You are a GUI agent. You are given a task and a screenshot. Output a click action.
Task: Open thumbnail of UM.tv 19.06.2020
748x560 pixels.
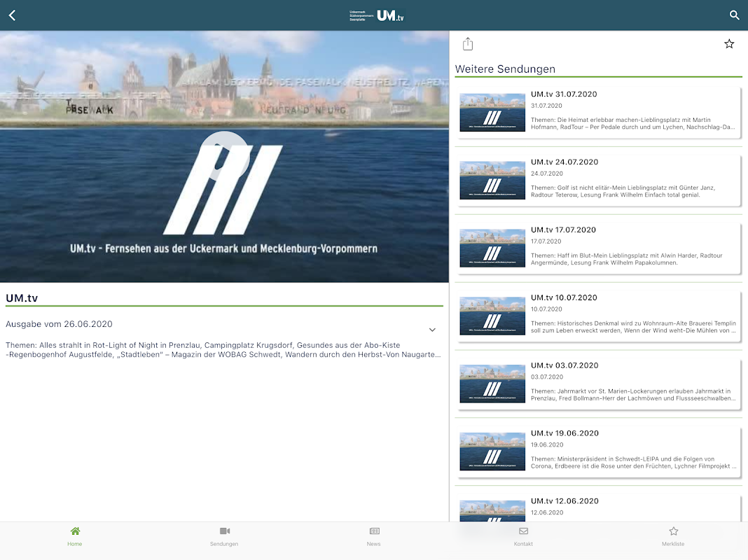(x=492, y=451)
